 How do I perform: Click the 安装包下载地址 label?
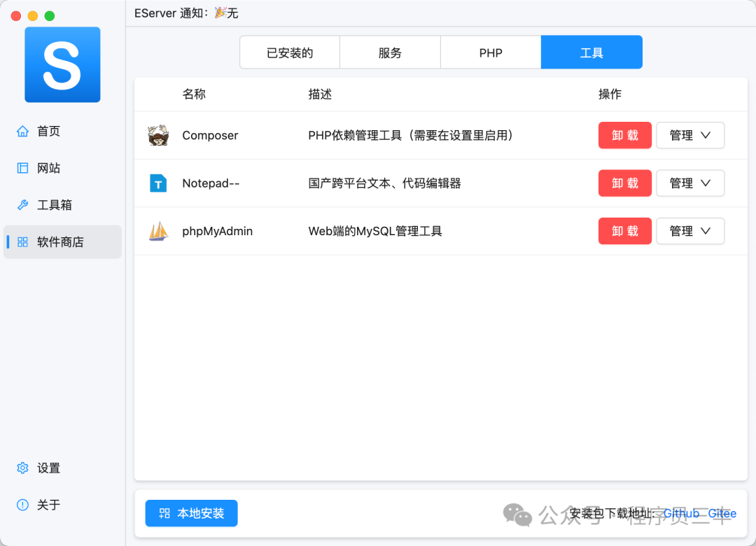(x=613, y=513)
